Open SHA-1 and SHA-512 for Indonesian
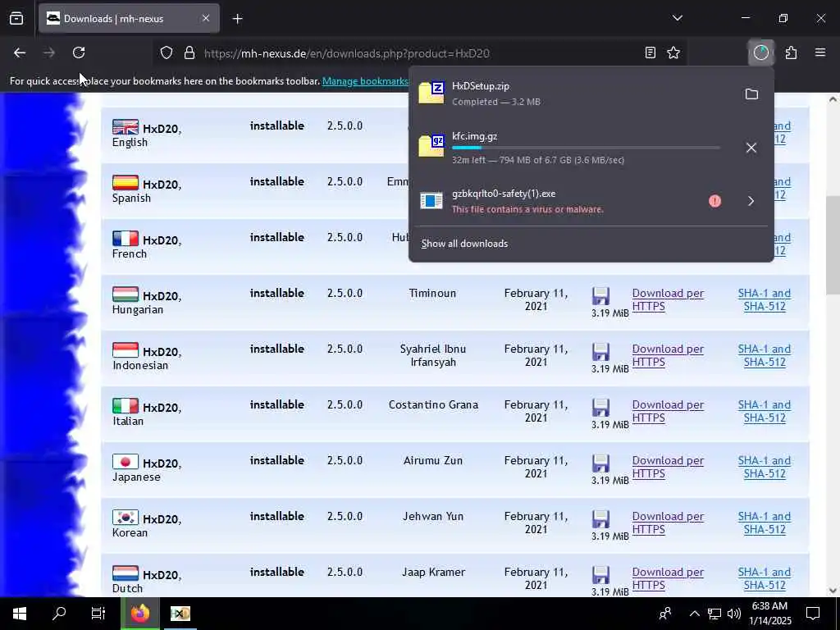The width and height of the screenshot is (840, 630). pos(765,355)
